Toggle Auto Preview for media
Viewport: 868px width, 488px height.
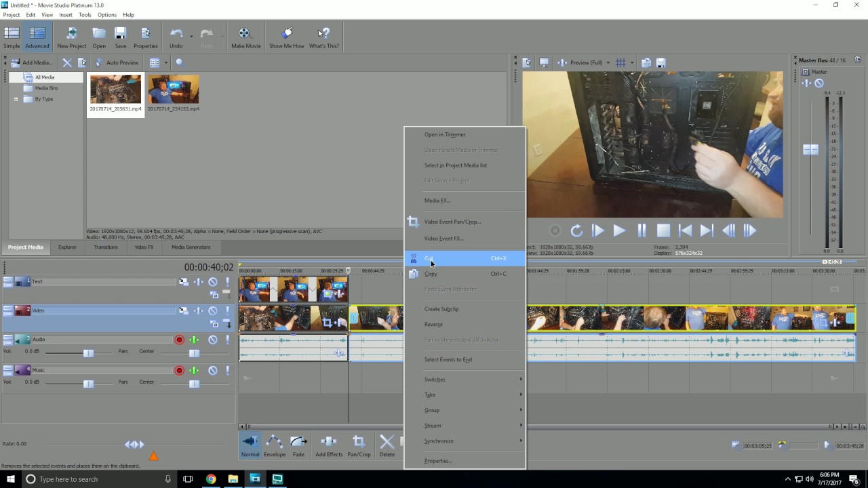coord(117,62)
